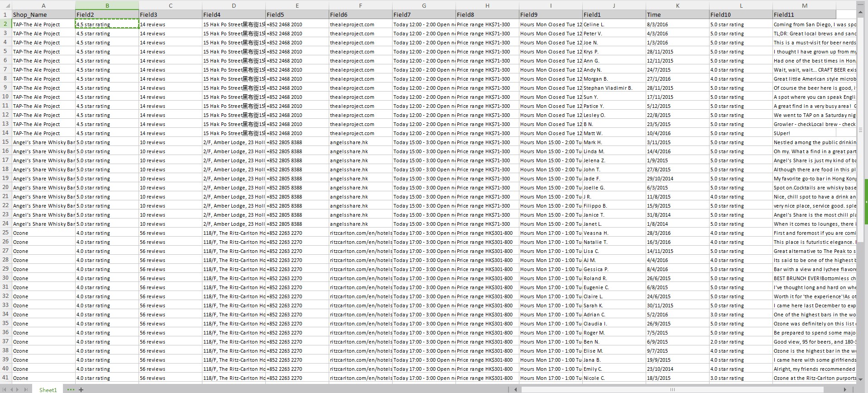Click the Field7 header cell
868x393 pixels.
pyautogui.click(x=424, y=15)
